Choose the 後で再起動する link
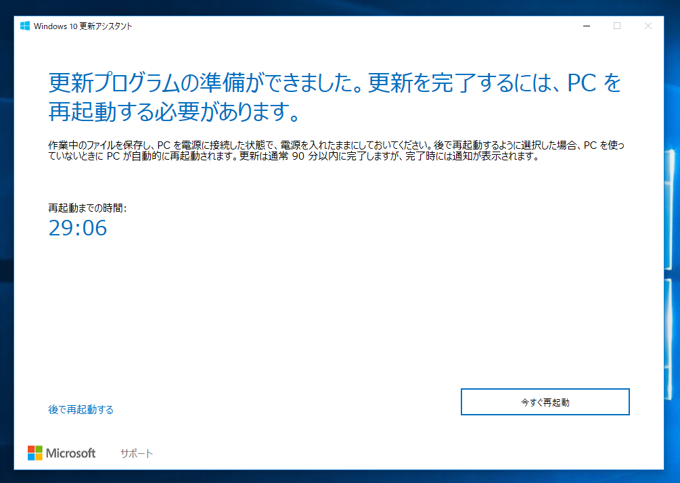 [x=81, y=409]
